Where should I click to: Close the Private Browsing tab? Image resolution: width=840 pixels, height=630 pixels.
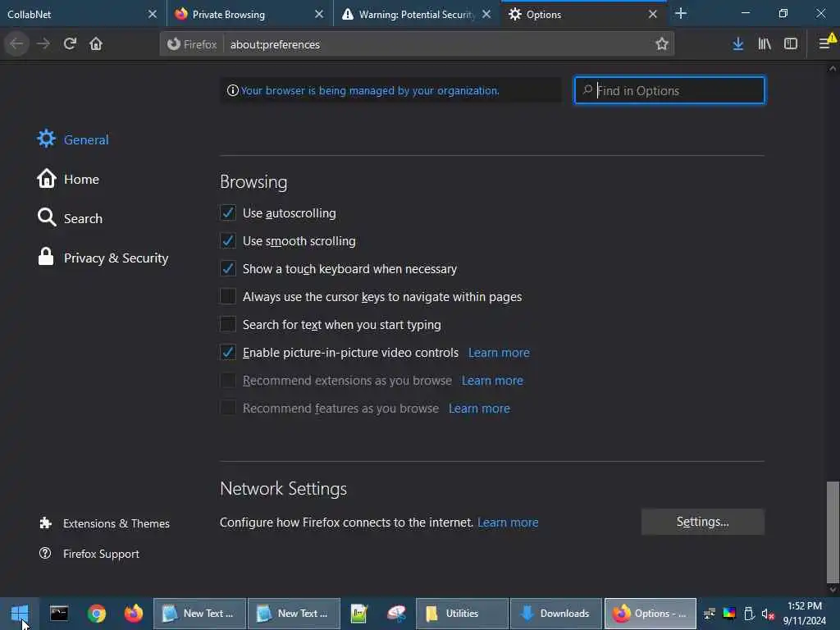319,14
